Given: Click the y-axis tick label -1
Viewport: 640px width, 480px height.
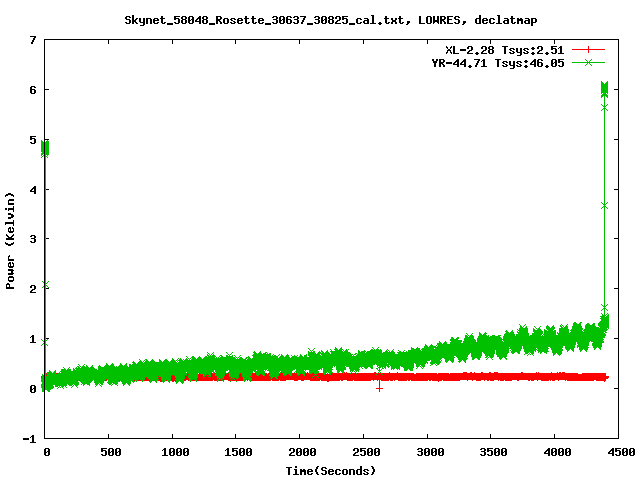Looking at the screenshot, I should pyautogui.click(x=29, y=439).
